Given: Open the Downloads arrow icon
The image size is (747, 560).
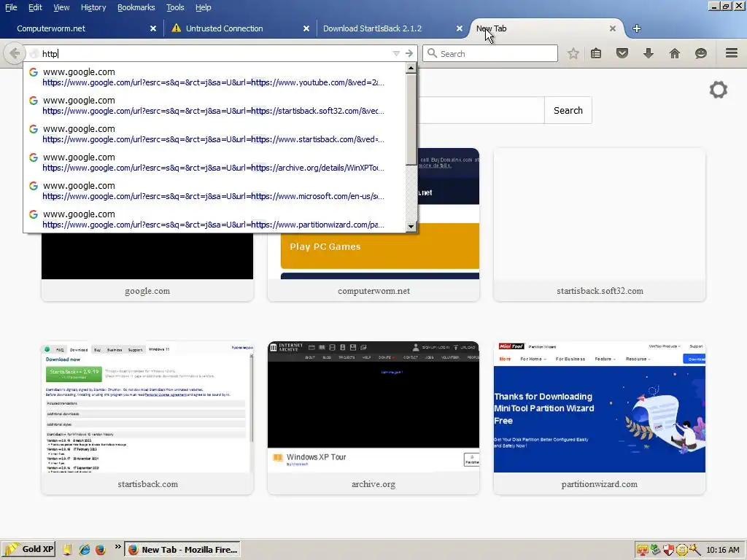Looking at the screenshot, I should pos(649,53).
